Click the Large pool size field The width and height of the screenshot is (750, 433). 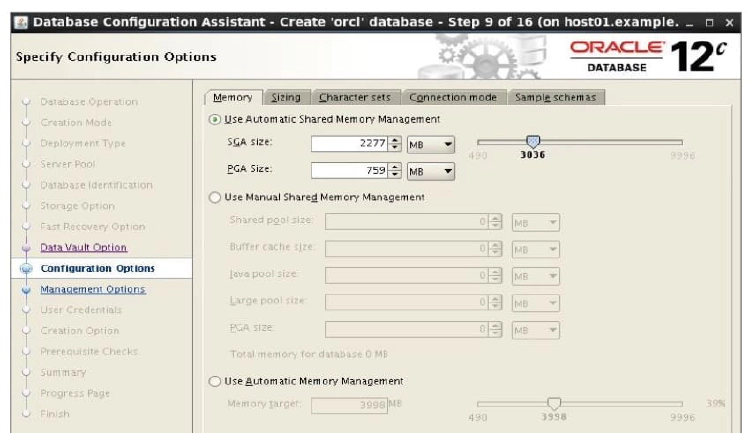(407, 302)
